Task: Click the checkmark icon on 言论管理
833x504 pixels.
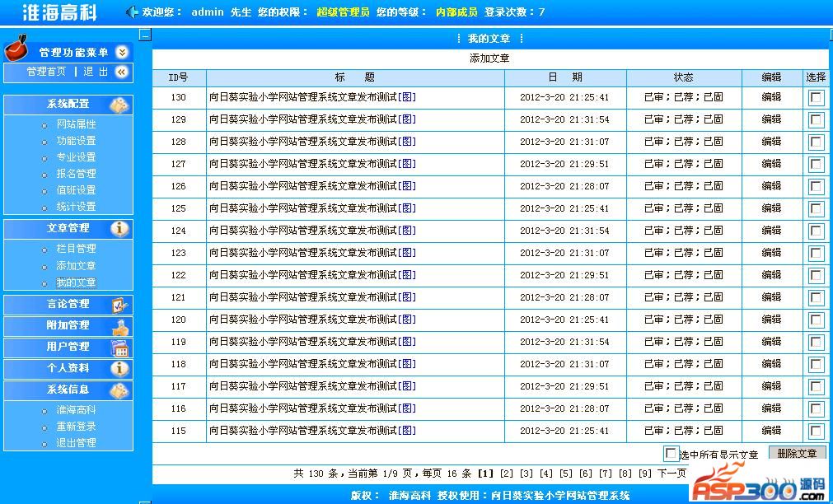Action: pos(119,305)
